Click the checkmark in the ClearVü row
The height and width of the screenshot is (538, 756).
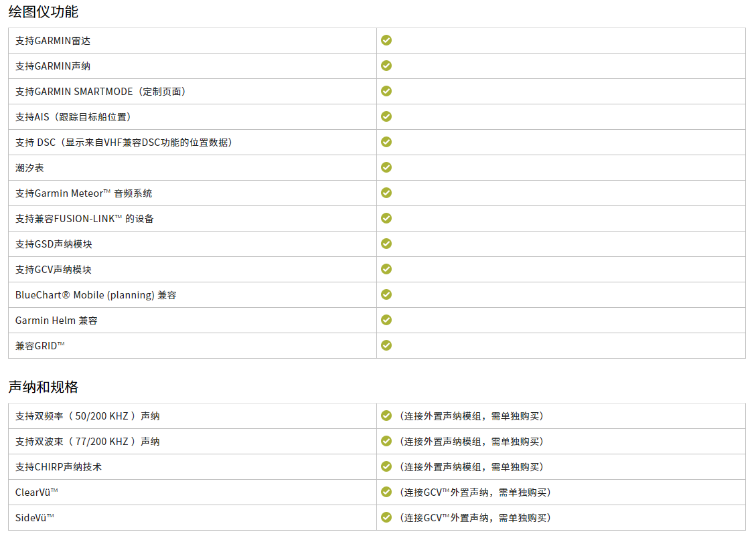click(x=386, y=492)
